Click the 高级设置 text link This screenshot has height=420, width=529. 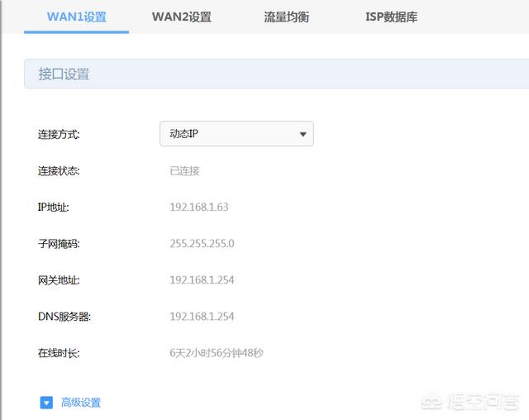click(81, 403)
